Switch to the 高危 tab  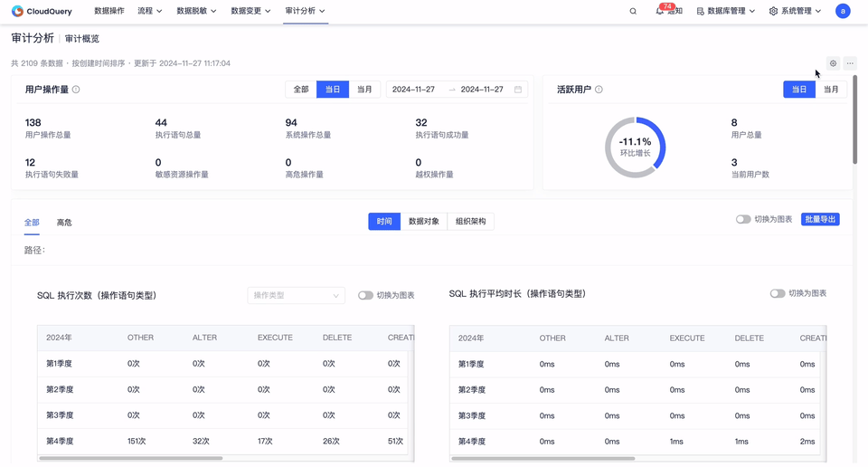coord(64,222)
